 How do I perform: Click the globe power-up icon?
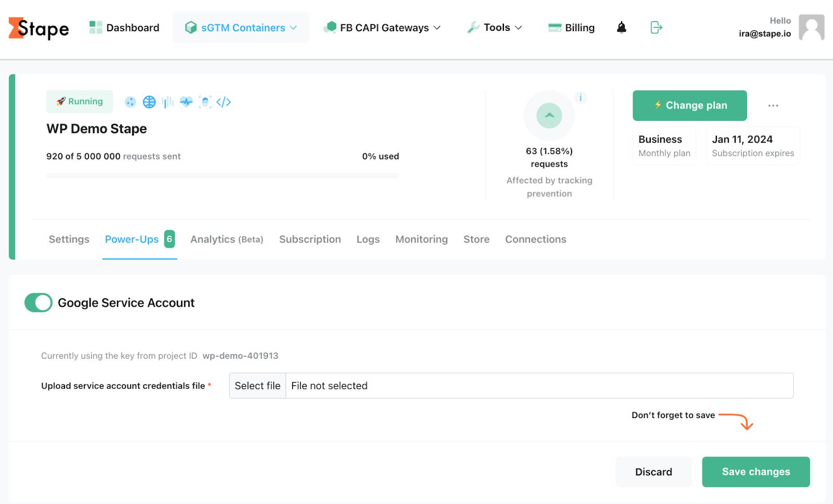pos(149,102)
